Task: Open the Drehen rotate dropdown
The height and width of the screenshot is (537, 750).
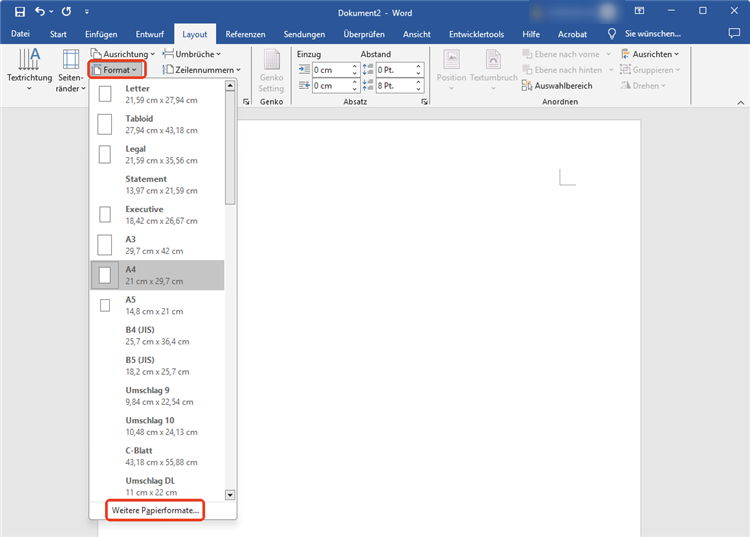Action: pyautogui.click(x=643, y=86)
